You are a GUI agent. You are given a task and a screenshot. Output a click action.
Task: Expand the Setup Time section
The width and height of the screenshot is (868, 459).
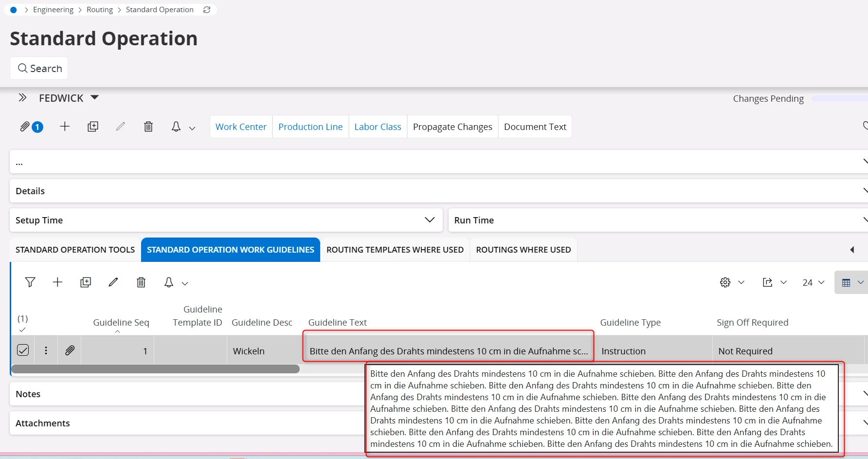429,220
